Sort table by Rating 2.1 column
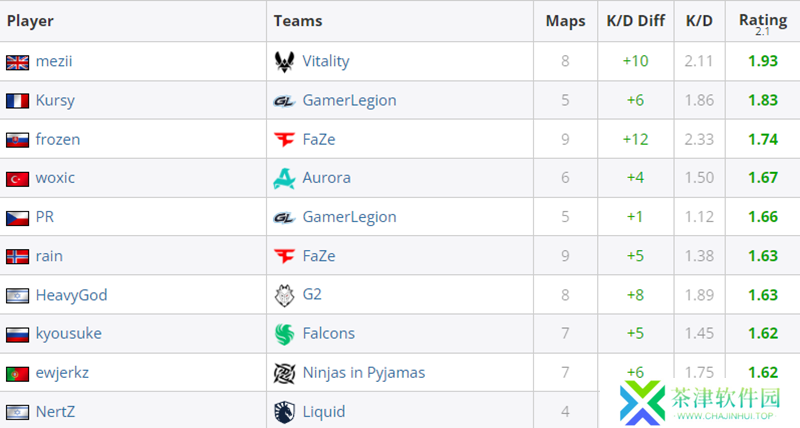 763,23
